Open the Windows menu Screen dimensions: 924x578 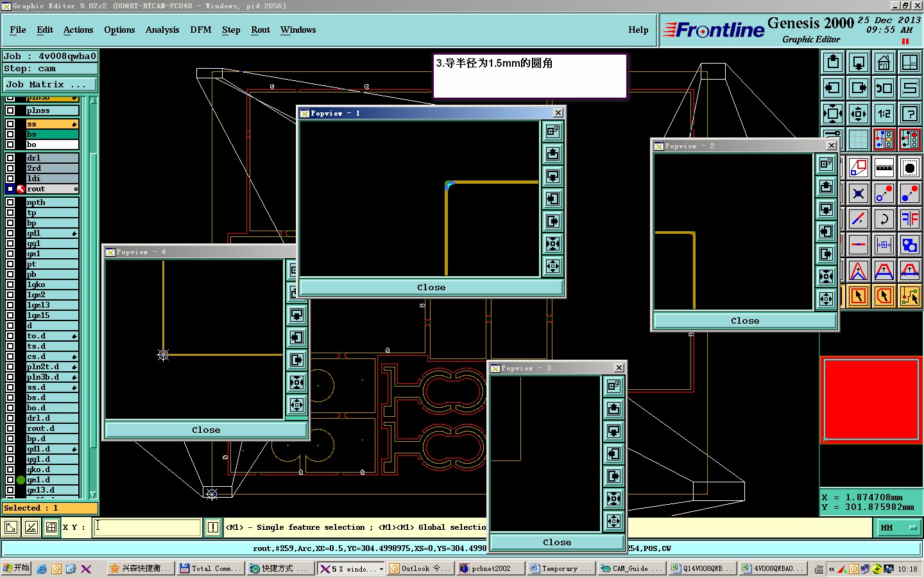(x=298, y=30)
